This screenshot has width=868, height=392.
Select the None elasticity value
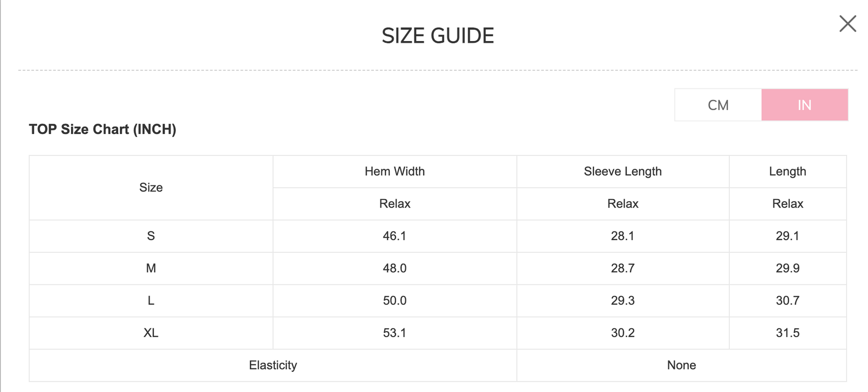681,365
